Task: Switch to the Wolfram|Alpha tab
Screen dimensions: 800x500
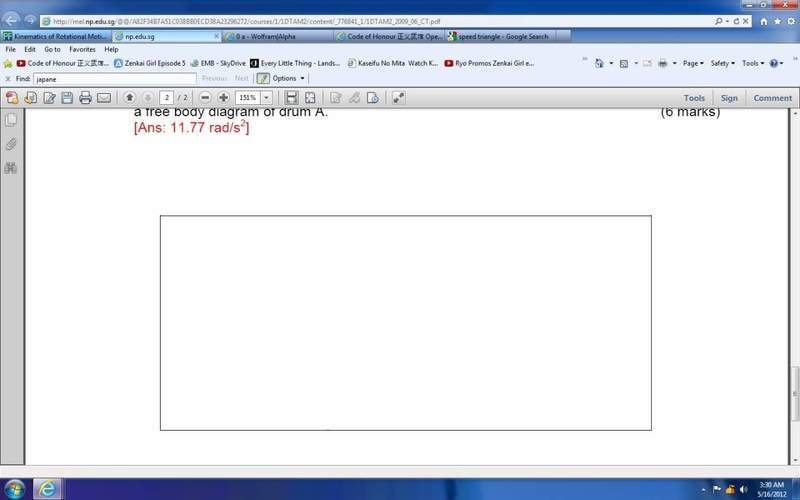Action: click(278, 36)
